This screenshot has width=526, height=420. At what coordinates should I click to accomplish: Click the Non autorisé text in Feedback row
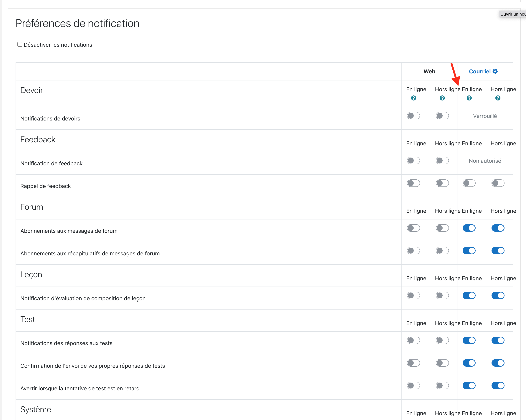[x=485, y=161]
